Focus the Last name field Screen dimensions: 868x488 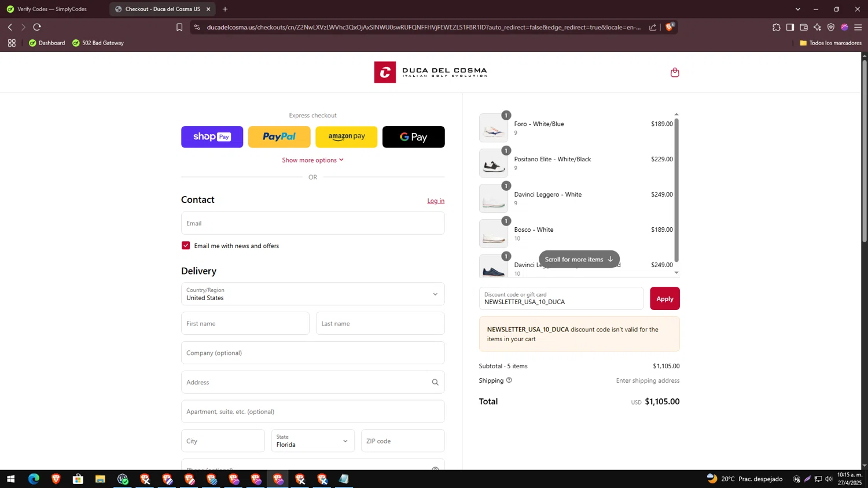point(380,323)
